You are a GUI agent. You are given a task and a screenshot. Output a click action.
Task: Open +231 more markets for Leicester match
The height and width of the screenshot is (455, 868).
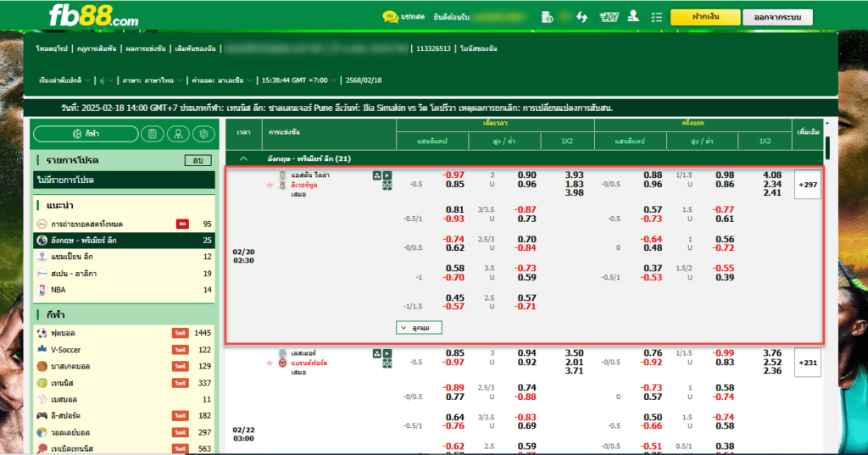click(x=808, y=363)
